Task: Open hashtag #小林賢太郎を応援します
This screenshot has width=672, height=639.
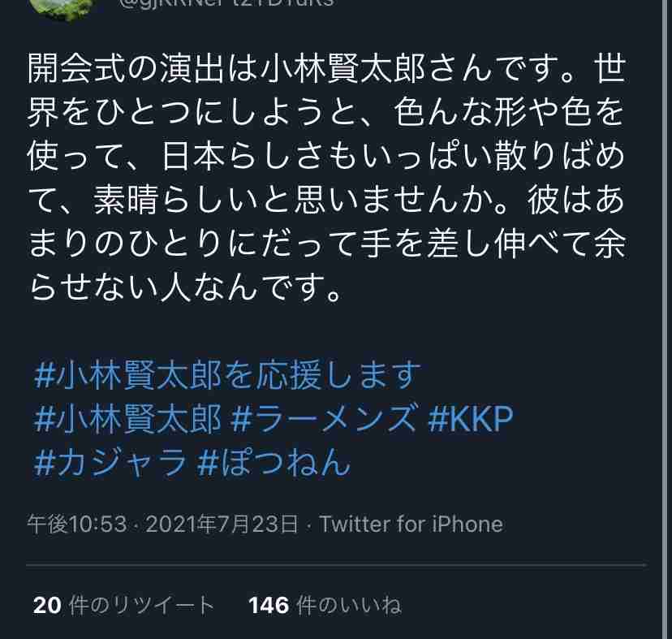Action: (x=227, y=375)
